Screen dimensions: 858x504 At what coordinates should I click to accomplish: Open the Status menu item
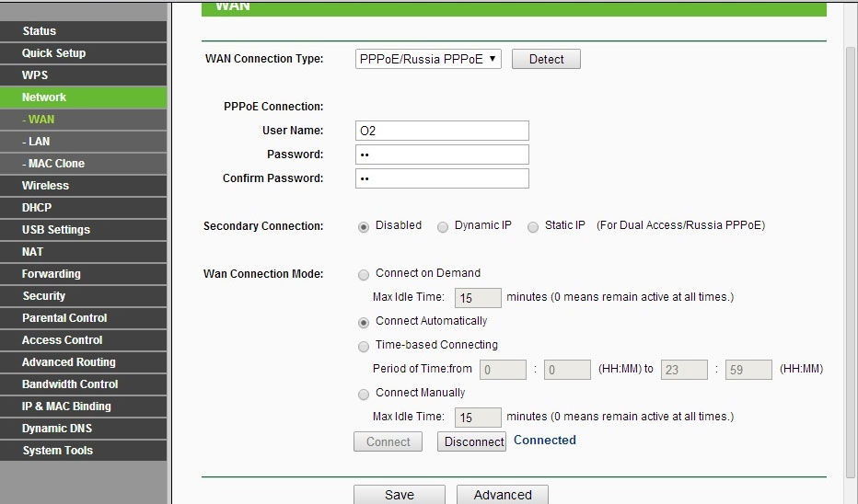83,31
